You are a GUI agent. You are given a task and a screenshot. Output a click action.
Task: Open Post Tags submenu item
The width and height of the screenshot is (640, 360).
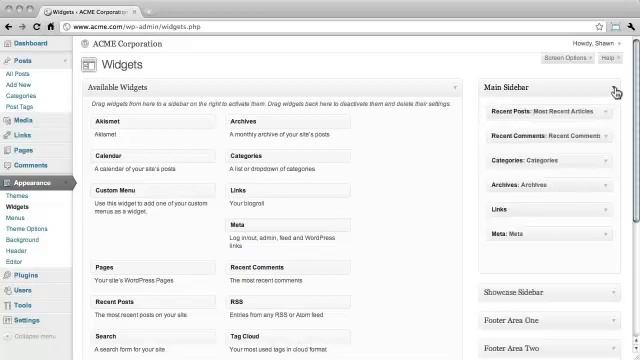pyautogui.click(x=19, y=107)
